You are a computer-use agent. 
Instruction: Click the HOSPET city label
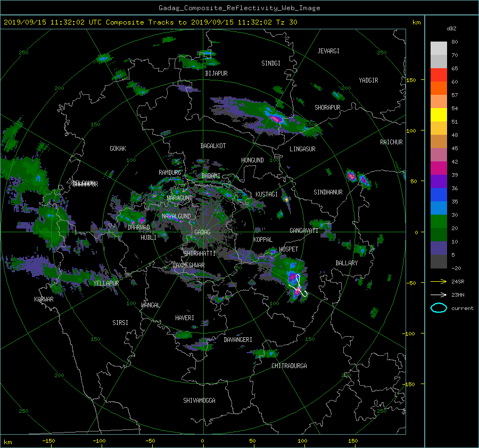[x=288, y=249]
